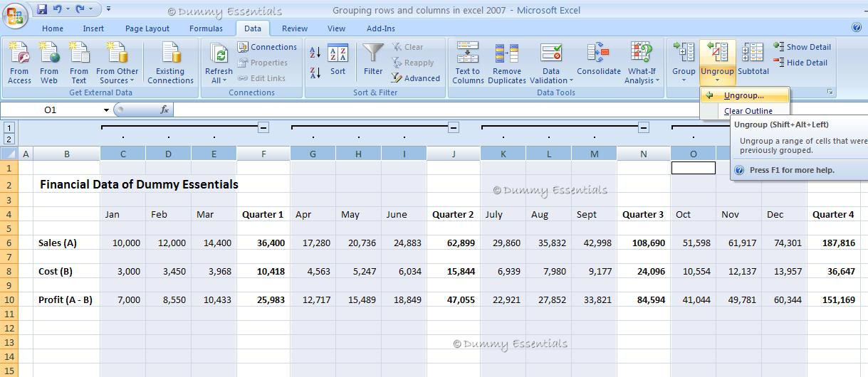Select Profit (A - B) label cell
The width and height of the screenshot is (868, 377).
66,299
